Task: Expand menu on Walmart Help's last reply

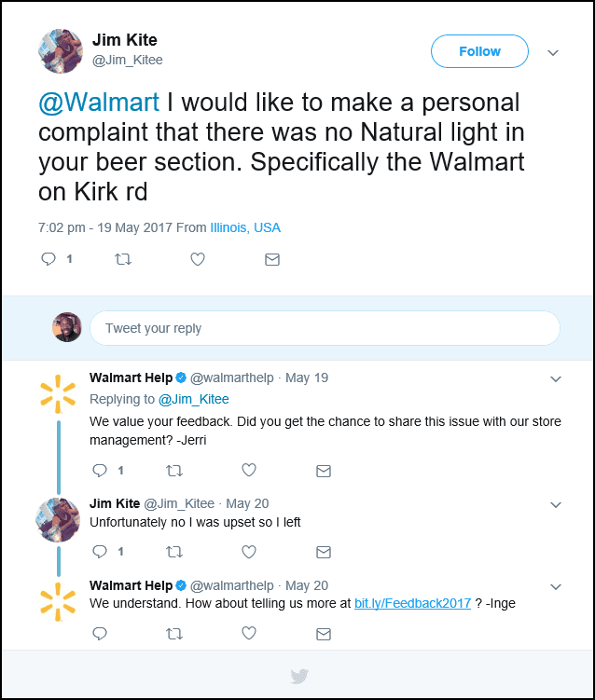Action: [x=556, y=586]
